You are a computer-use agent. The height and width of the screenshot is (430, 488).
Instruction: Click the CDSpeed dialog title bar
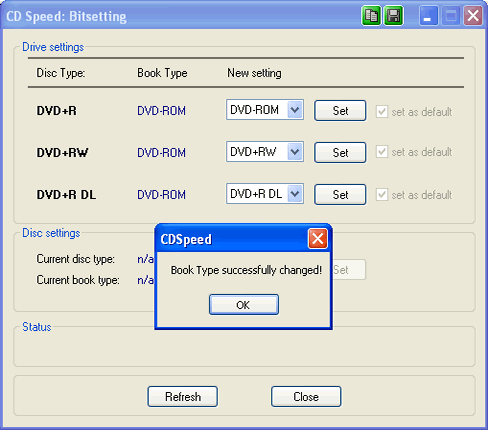coord(232,239)
